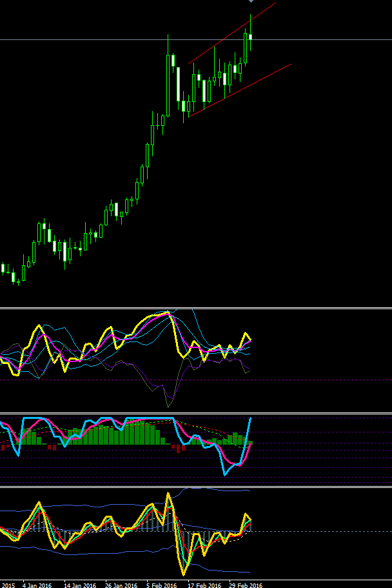
Task: Click the "4 Jan 2016" date label
Action: (x=37, y=585)
